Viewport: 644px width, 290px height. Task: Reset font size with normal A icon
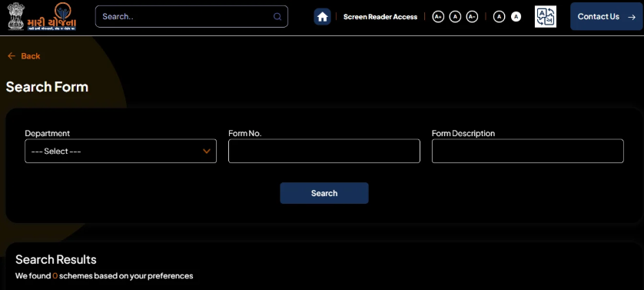455,17
